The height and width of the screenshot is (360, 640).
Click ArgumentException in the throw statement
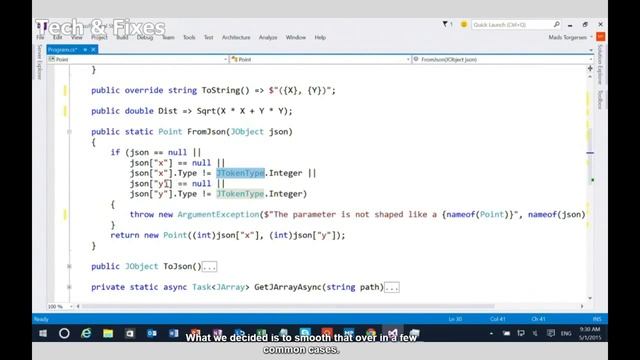click(x=218, y=214)
